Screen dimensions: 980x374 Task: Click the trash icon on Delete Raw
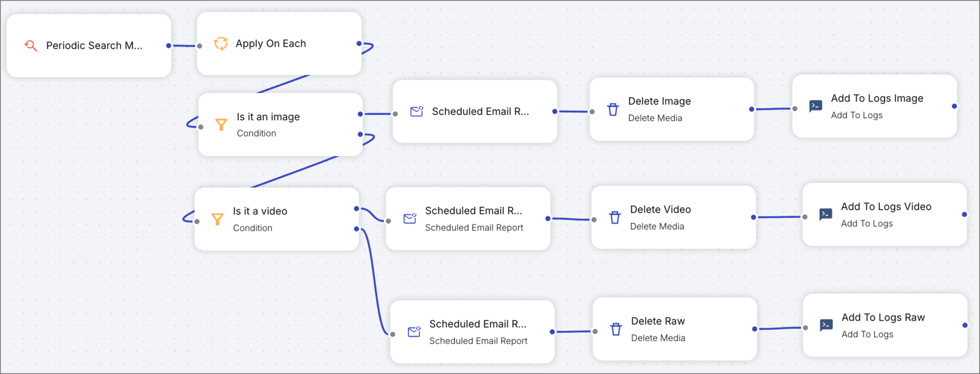click(x=616, y=329)
